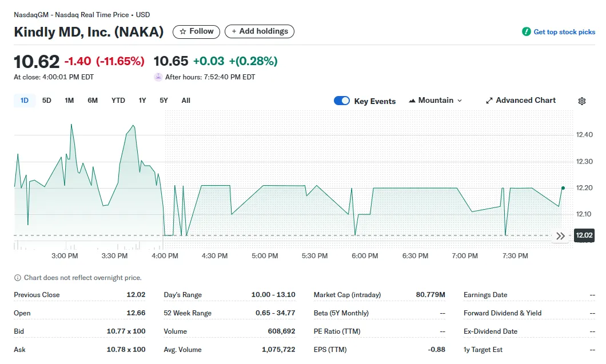606x364 pixels.
Task: Switch chart to 5Y range
Action: click(x=164, y=101)
